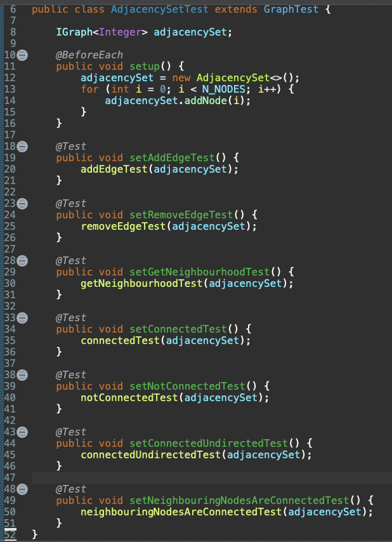Click the @Test annotation on line 48

[x=71, y=489]
